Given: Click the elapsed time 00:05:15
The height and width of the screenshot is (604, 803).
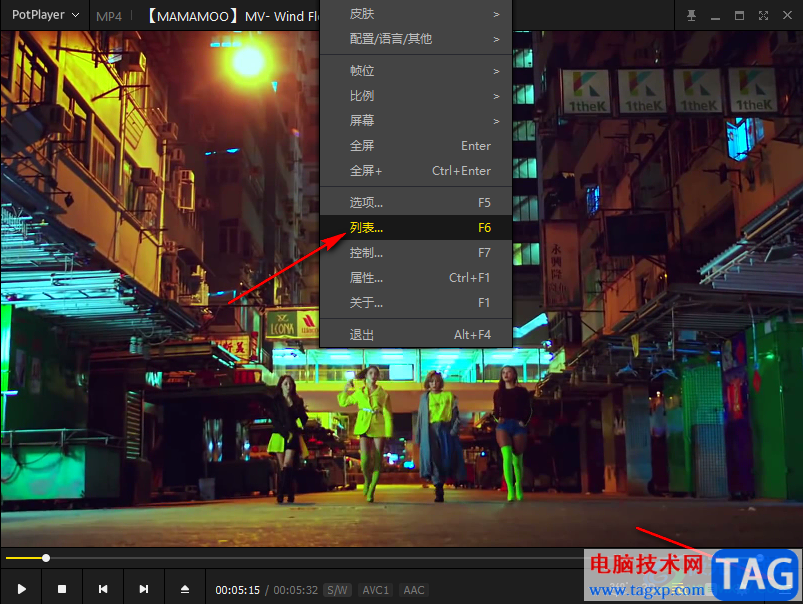Looking at the screenshot, I should 238,590.
